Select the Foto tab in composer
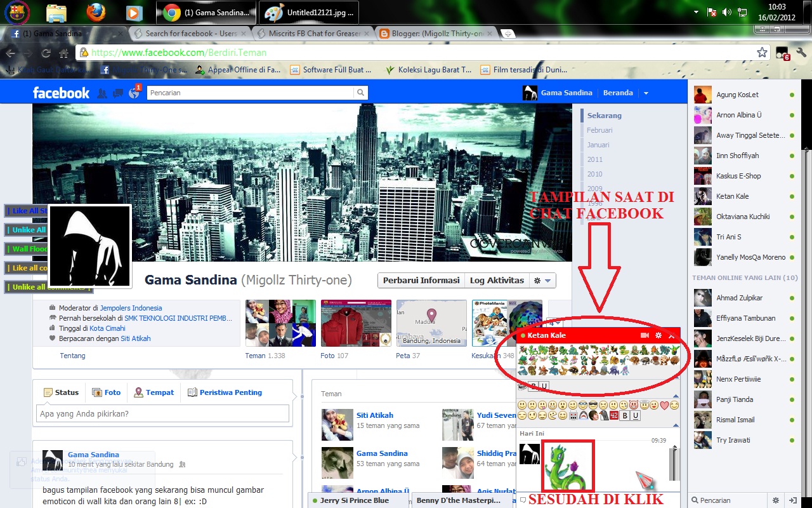The width and height of the screenshot is (812, 508). (x=106, y=392)
